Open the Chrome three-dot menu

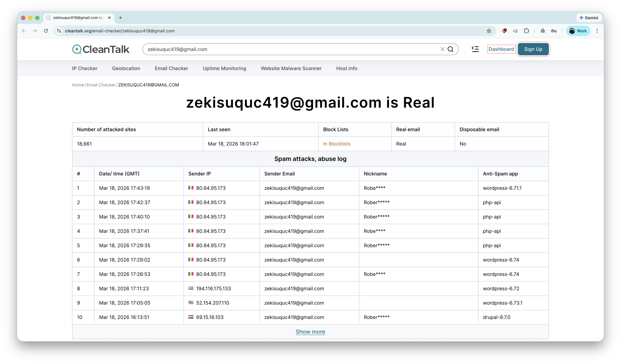pos(597,31)
